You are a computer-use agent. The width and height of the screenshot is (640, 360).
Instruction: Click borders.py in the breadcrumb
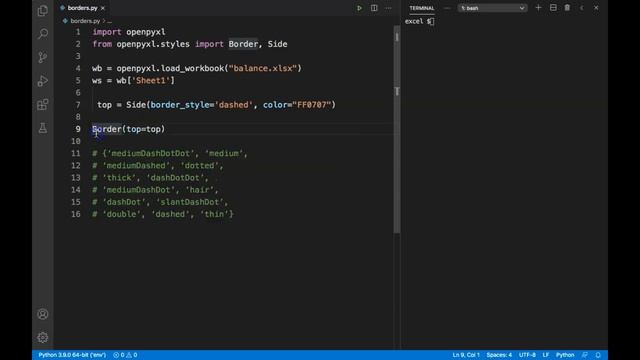pos(85,21)
